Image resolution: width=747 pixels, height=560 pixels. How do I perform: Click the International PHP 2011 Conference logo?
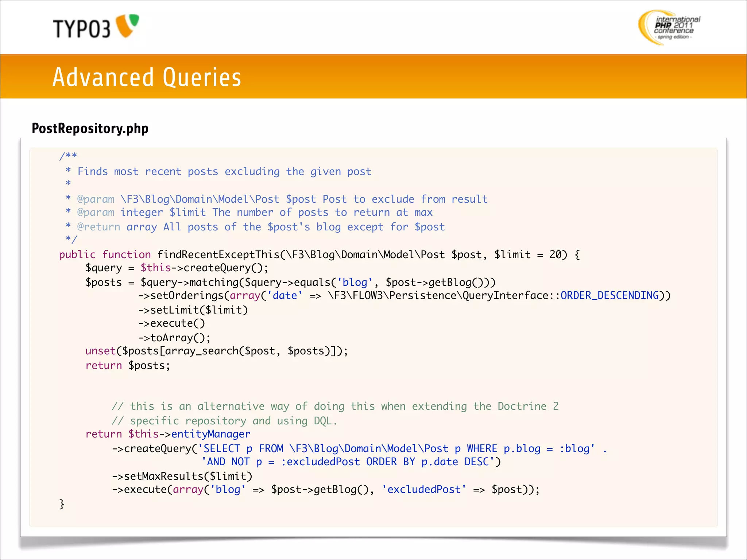tap(669, 27)
